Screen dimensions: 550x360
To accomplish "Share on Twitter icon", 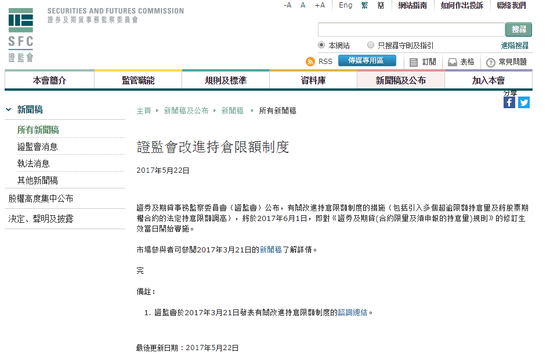I will coord(524,102).
